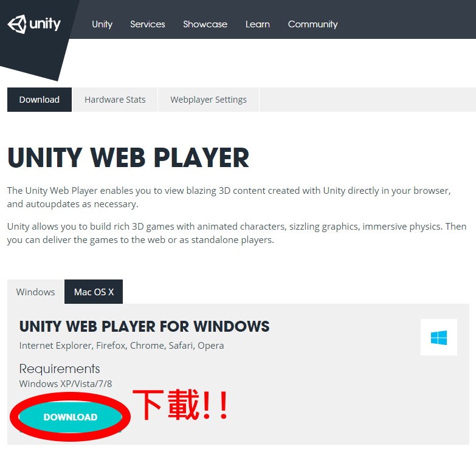Open the Services navigation menu
476x449 pixels.
(x=147, y=24)
